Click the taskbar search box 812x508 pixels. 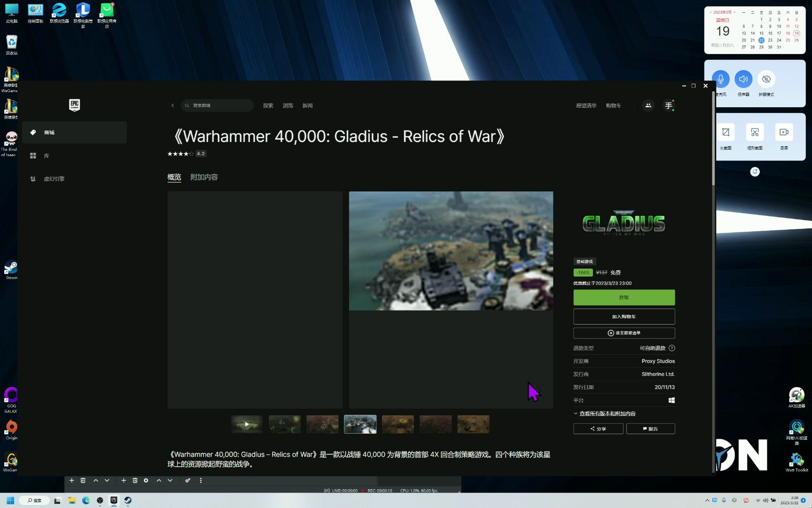[34, 500]
